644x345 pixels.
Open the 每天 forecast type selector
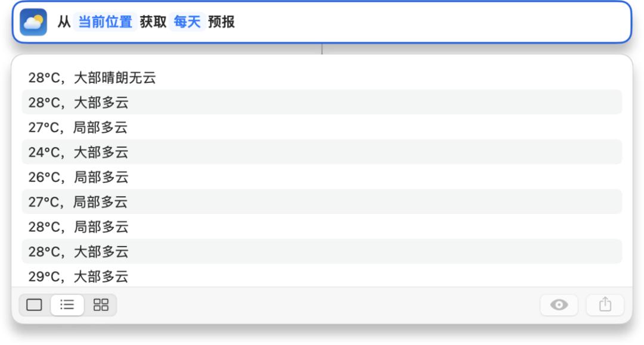187,22
